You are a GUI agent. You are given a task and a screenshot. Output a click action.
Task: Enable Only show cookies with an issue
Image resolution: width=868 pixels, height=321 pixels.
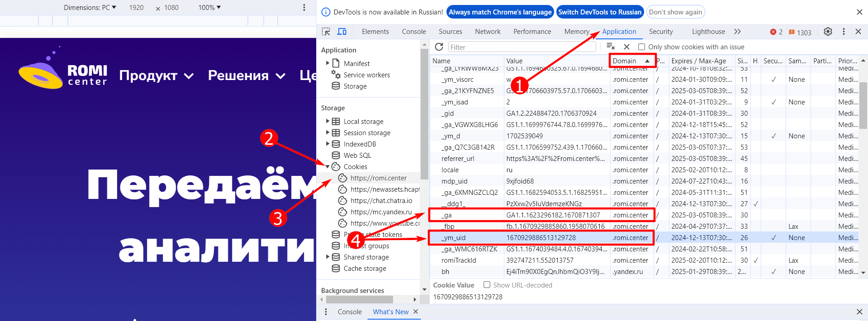click(641, 47)
